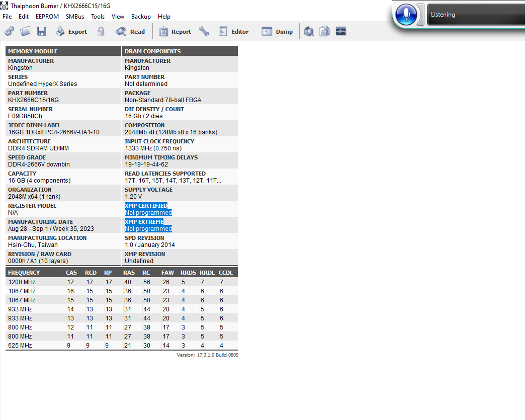Select highlighted XMP CERTIFIED label
The image size is (525, 420).
[x=146, y=206]
